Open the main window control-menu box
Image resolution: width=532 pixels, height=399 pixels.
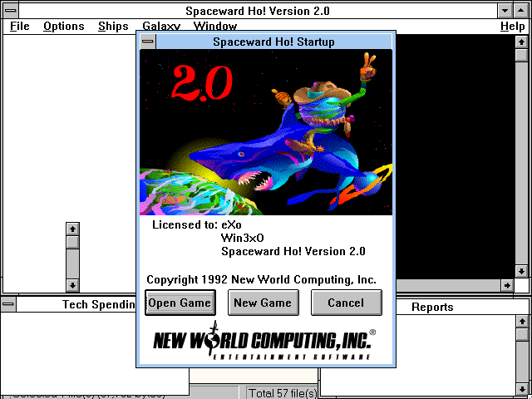11,11
